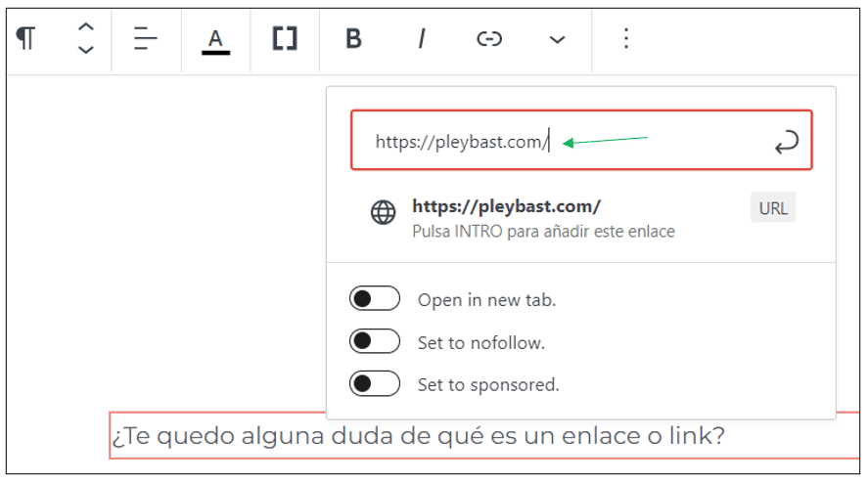The width and height of the screenshot is (868, 483).
Task: Enable Set to nofollow toggle
Action: pyautogui.click(x=375, y=342)
